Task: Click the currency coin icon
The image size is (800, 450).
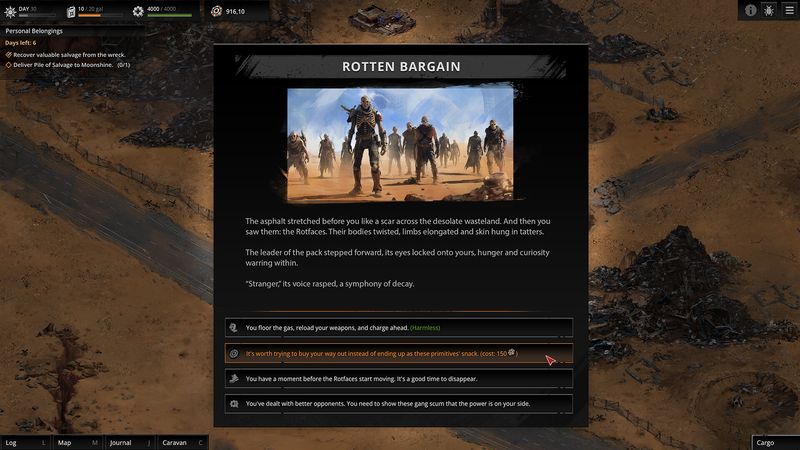Action: tap(216, 12)
